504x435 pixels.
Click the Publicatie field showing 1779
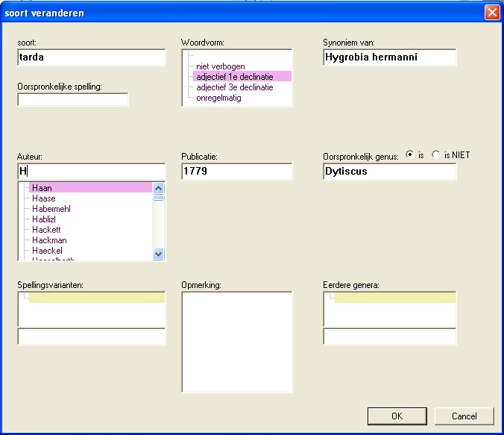(236, 172)
